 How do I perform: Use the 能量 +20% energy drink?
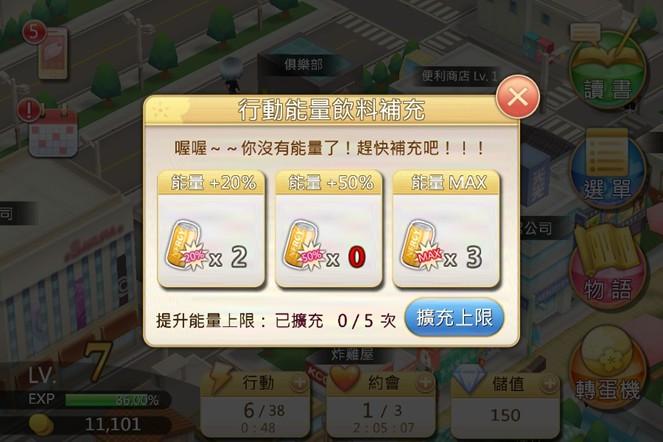coord(211,229)
